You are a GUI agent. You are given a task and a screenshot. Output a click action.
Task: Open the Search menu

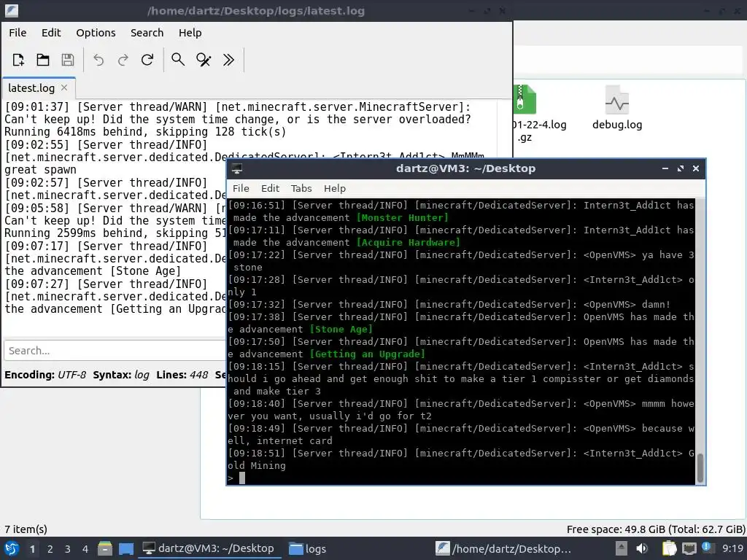[x=147, y=32]
